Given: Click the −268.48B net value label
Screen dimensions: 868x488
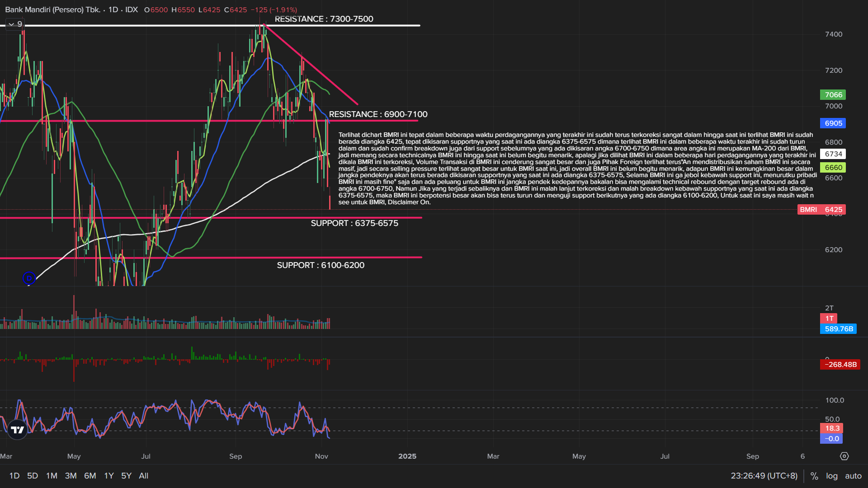Looking at the screenshot, I should pyautogui.click(x=841, y=365).
